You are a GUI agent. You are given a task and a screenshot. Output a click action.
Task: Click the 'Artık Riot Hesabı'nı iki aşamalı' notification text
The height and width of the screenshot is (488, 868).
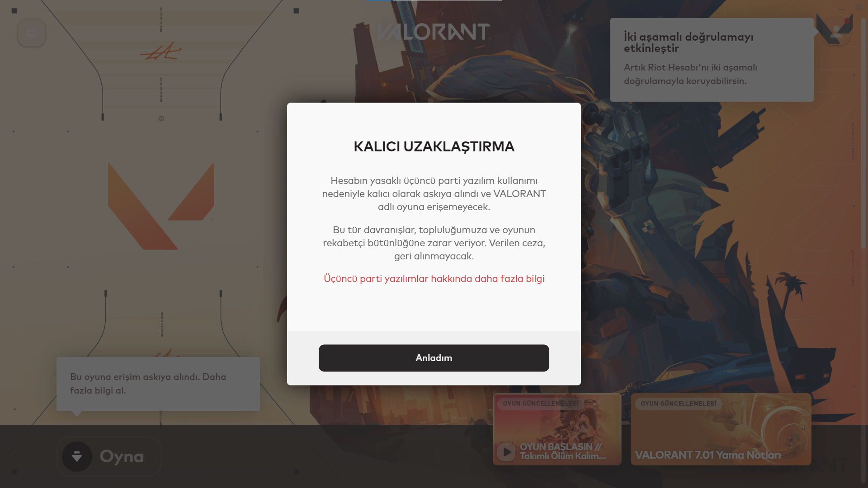click(x=690, y=74)
